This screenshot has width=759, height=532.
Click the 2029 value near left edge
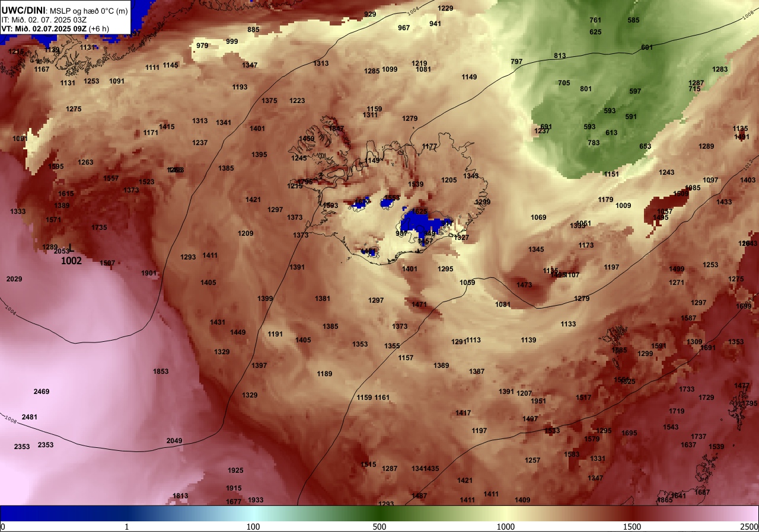coord(14,279)
